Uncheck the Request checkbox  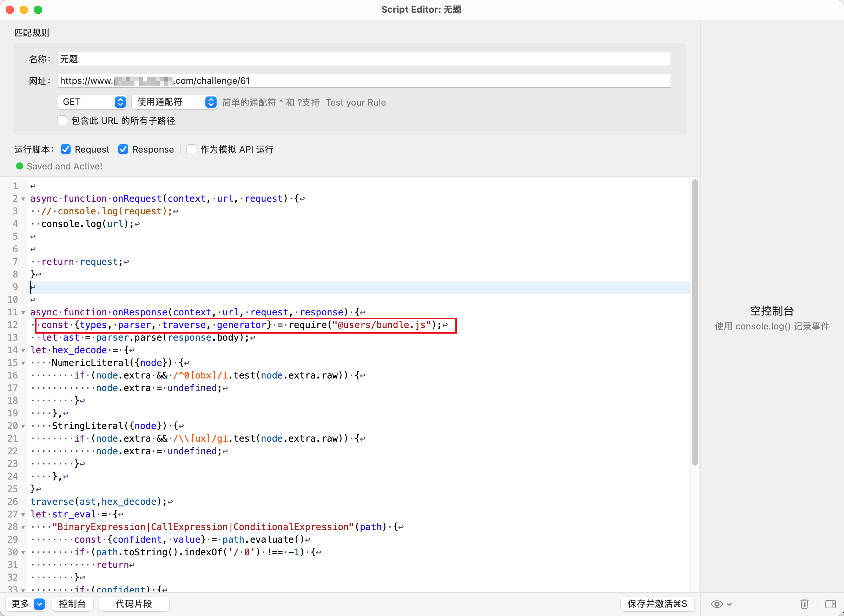tap(66, 149)
